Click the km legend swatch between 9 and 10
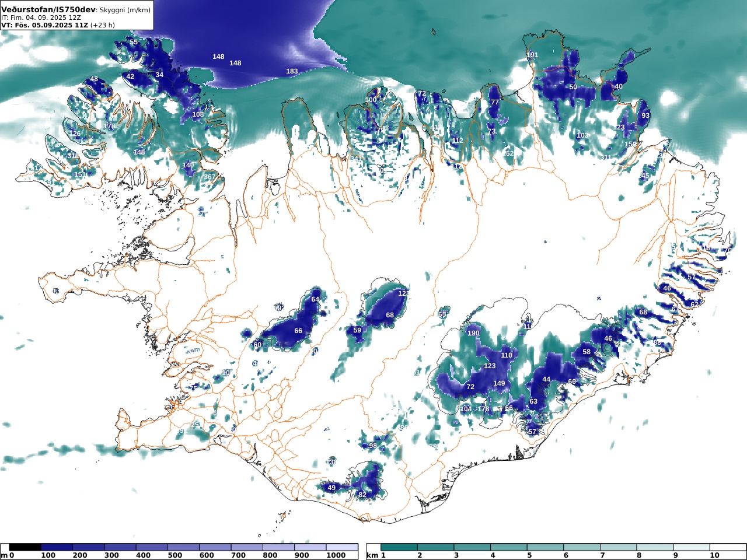This screenshot has height=560, width=747. [691, 547]
